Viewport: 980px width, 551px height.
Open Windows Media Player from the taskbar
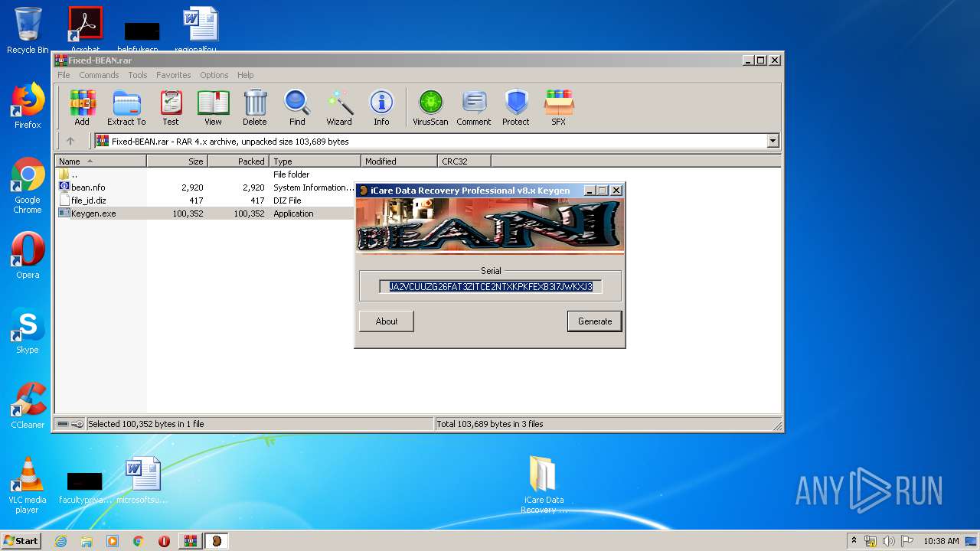(x=113, y=541)
